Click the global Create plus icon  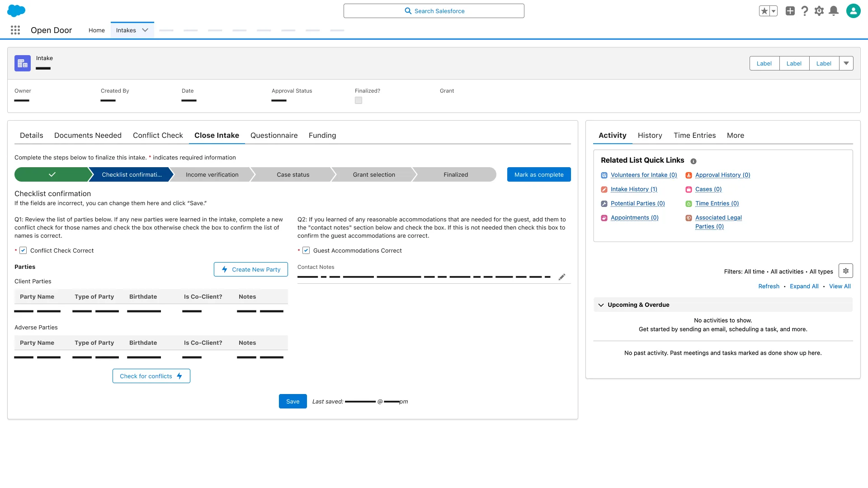790,11
